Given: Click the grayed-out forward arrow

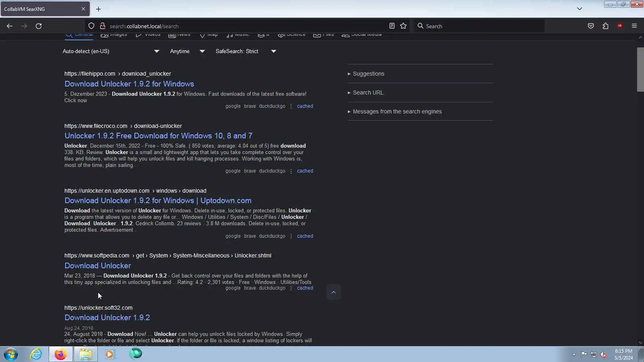Looking at the screenshot, I should 24,26.
